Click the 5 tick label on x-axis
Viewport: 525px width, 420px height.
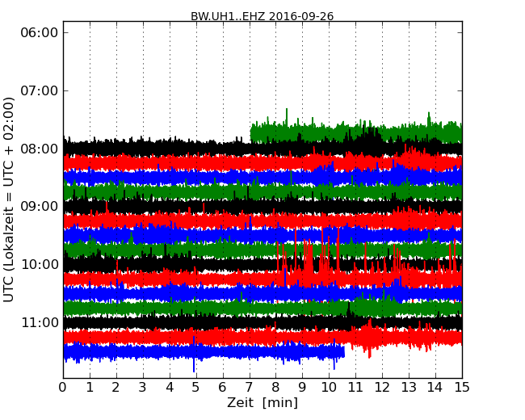click(196, 387)
